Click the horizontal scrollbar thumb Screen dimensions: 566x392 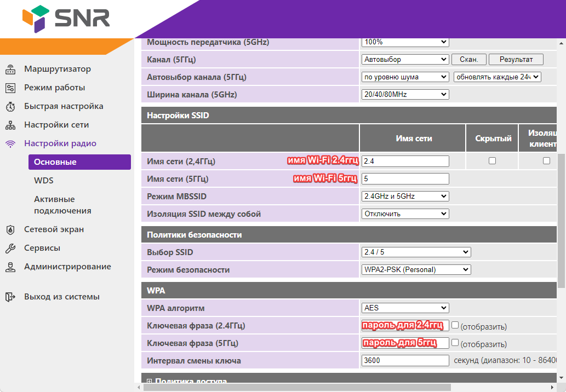(x=297, y=387)
